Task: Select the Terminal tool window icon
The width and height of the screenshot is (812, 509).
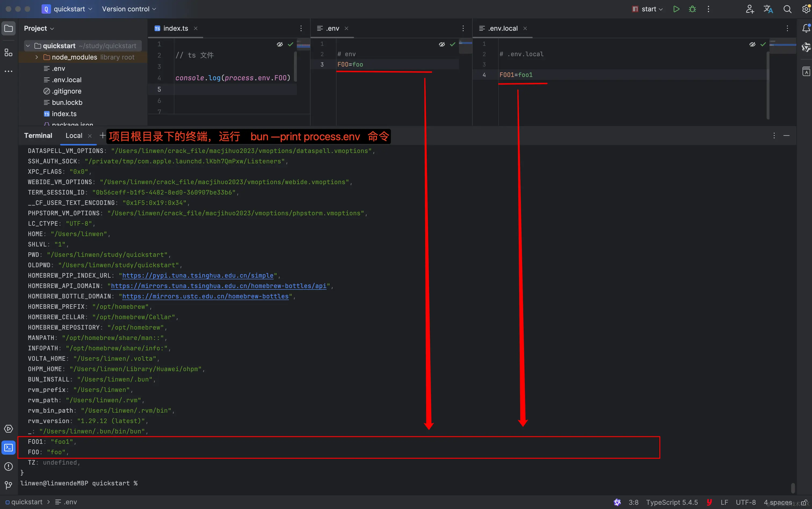Action: point(8,447)
